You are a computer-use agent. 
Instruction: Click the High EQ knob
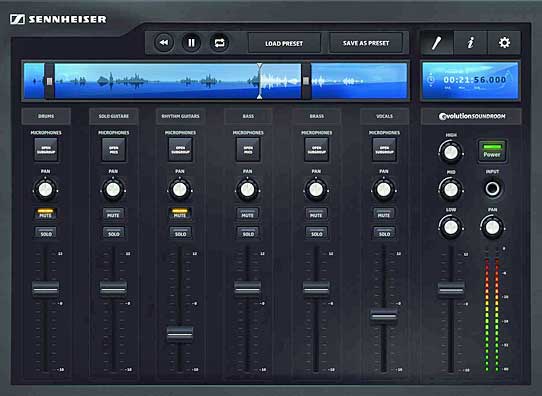pos(451,152)
